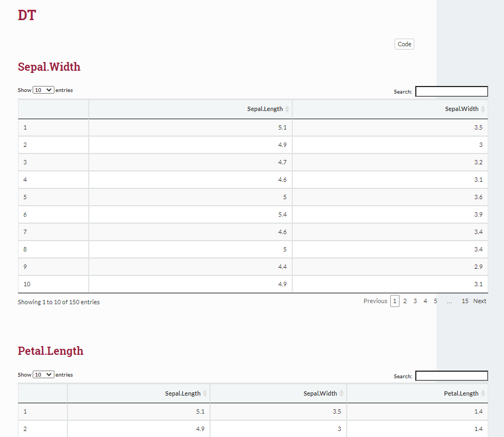Sort second table by Petal.Length sort arrows

(483, 393)
